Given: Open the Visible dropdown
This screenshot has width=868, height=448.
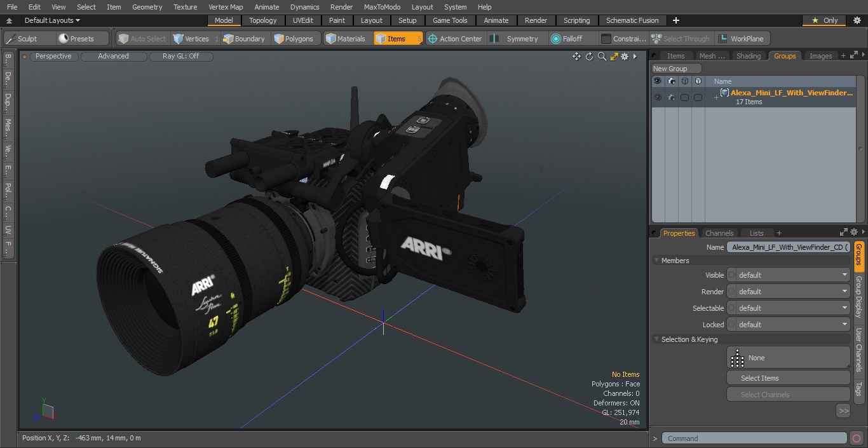Looking at the screenshot, I should [789, 275].
